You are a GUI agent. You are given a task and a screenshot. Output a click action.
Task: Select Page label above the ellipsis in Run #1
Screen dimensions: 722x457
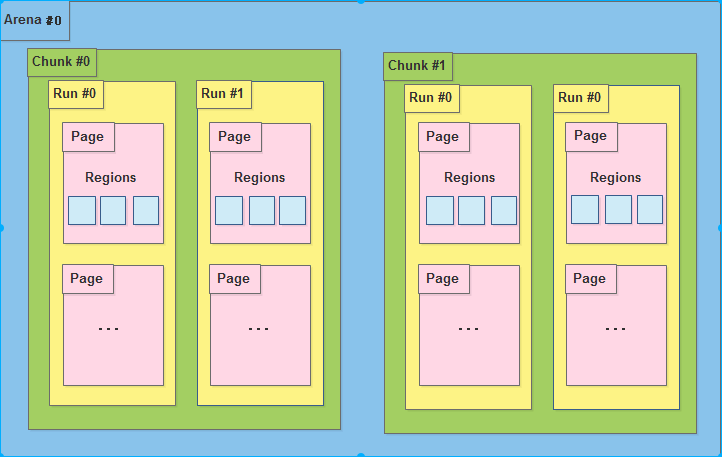[235, 279]
